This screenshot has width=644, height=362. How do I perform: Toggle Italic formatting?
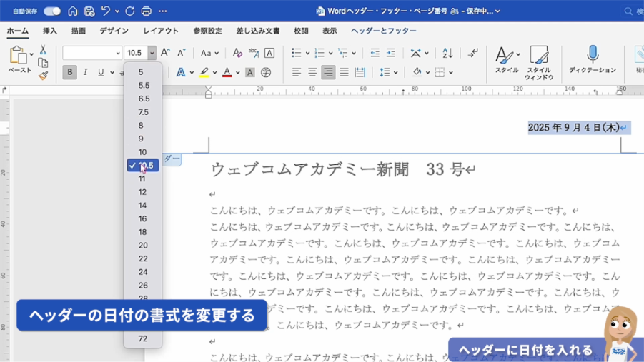tap(86, 72)
